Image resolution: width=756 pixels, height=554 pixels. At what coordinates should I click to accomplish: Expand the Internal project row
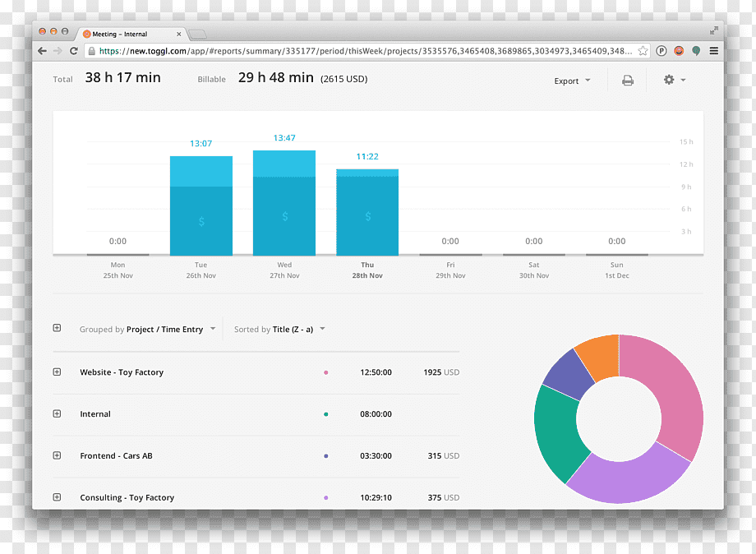(x=57, y=413)
